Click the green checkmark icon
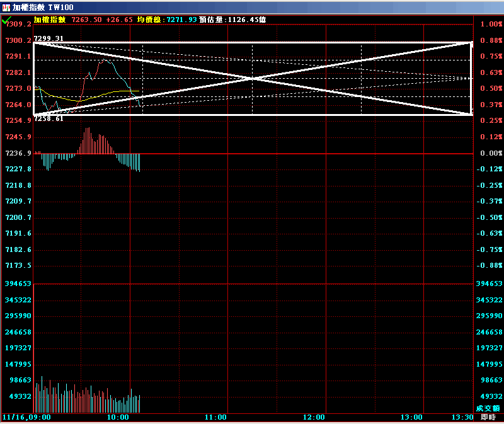 pos(6,20)
